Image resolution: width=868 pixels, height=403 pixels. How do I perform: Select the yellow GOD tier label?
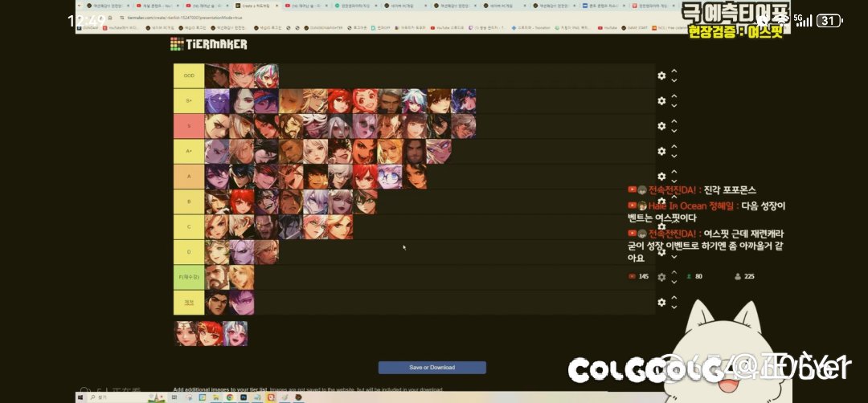[189, 75]
